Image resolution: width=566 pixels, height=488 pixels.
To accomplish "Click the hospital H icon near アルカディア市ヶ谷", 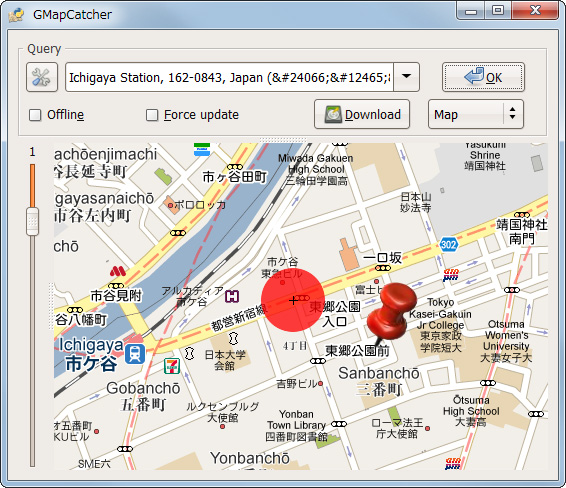I will 232,296.
